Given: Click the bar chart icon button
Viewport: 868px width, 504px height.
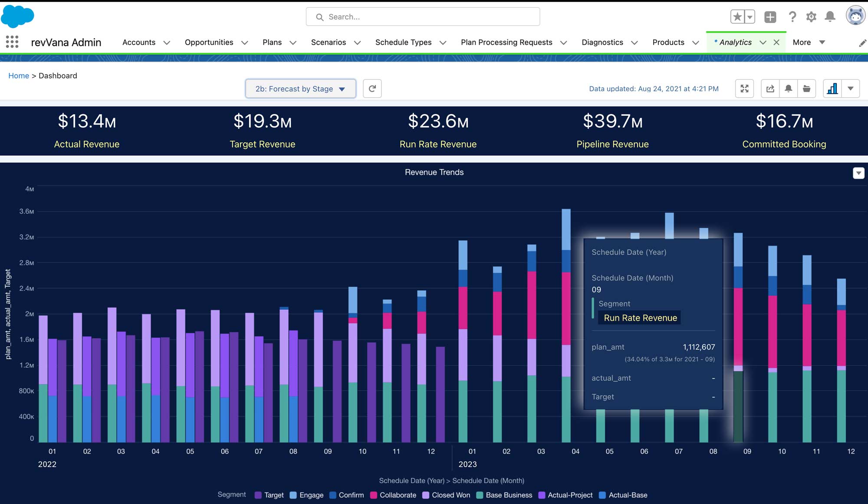Looking at the screenshot, I should click(832, 88).
